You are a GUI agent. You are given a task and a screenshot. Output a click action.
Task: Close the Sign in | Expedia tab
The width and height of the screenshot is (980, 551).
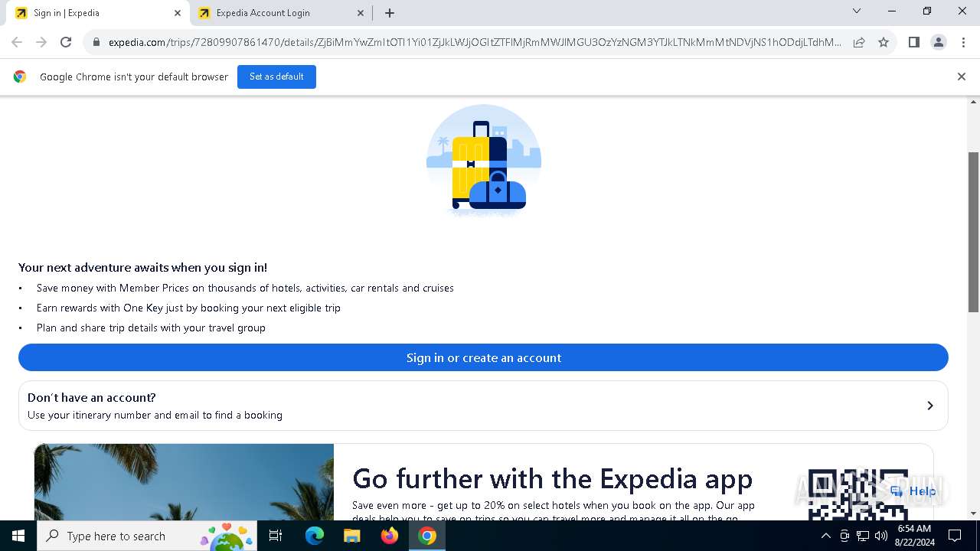click(178, 13)
